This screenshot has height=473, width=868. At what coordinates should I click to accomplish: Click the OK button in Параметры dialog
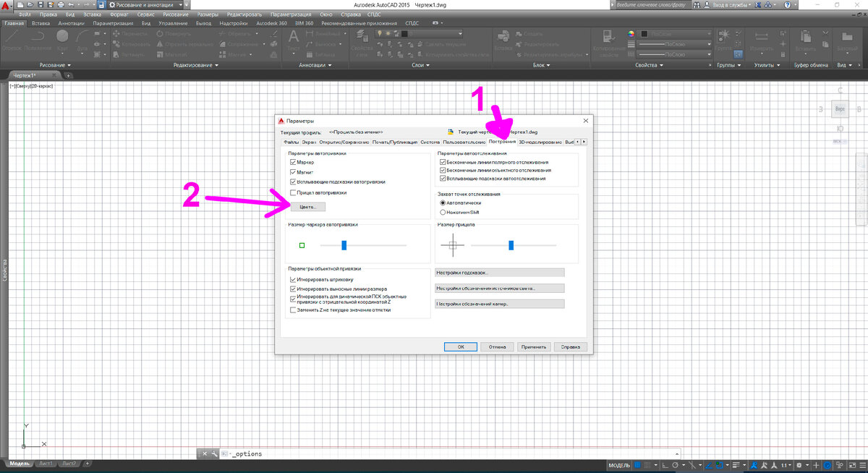pyautogui.click(x=461, y=346)
